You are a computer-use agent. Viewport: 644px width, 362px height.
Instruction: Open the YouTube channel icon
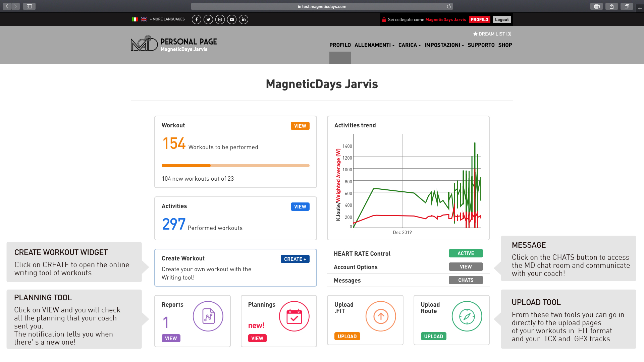tap(232, 19)
